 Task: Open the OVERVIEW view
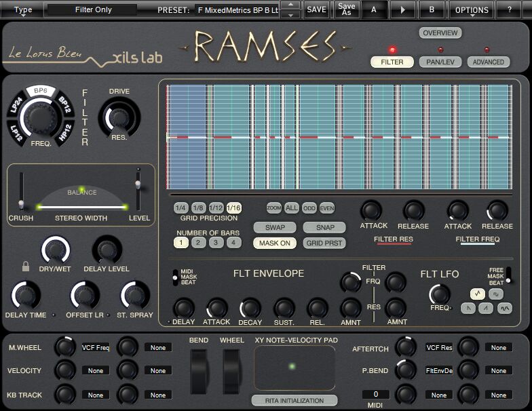[440, 33]
